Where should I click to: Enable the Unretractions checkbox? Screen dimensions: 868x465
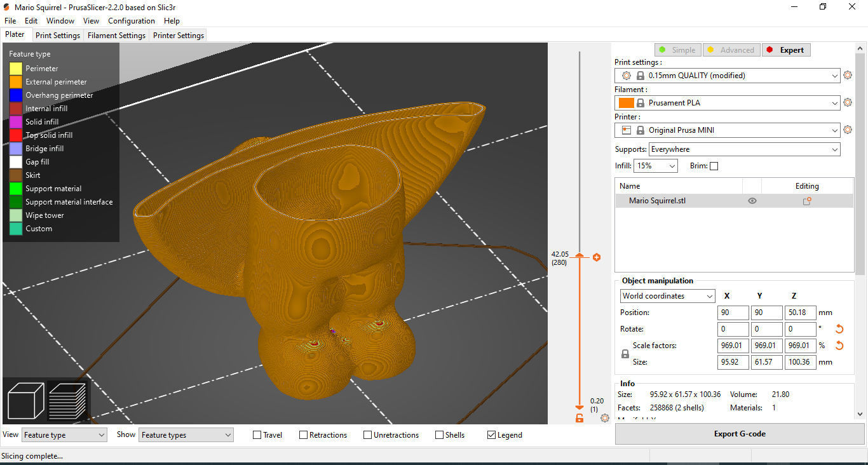point(368,435)
